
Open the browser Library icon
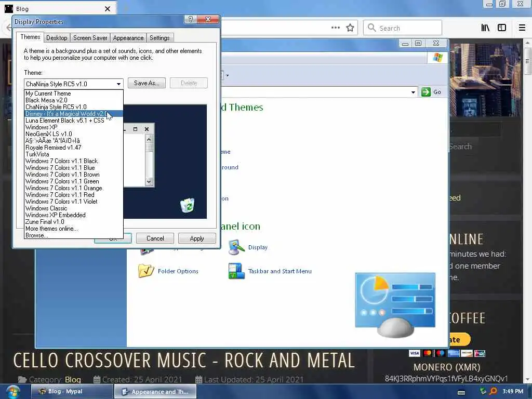[x=486, y=28]
